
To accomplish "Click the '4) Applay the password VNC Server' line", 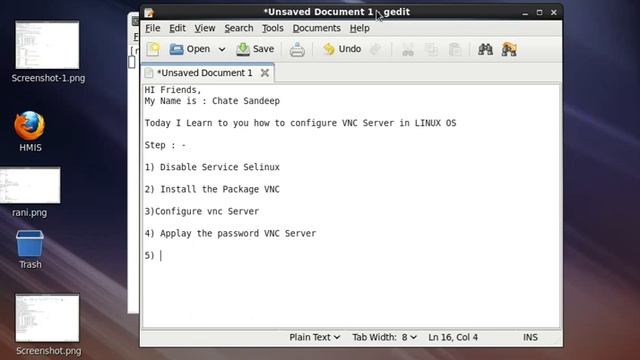I will click(x=230, y=233).
